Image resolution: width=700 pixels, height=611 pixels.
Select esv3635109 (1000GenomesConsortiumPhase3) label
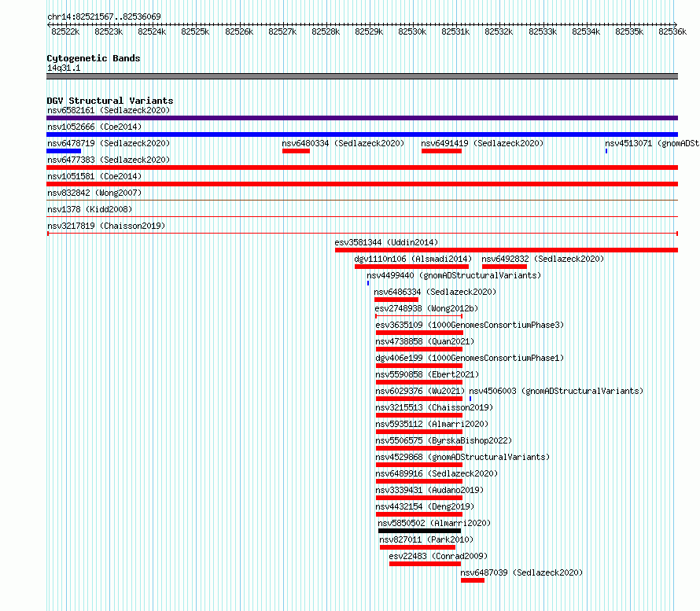470,325
